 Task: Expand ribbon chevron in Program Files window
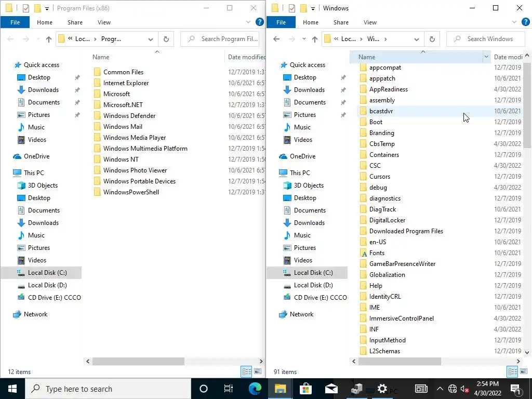click(248, 22)
